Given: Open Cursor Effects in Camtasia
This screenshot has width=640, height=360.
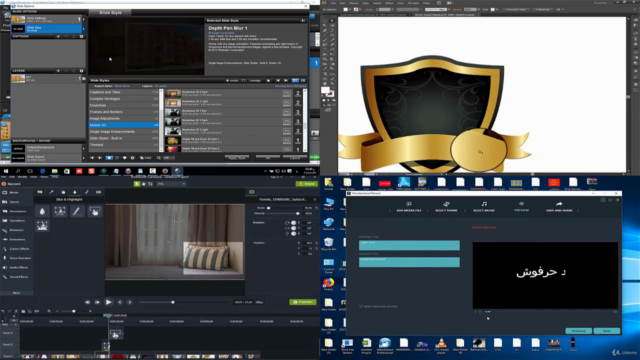Looking at the screenshot, I should point(16,249).
